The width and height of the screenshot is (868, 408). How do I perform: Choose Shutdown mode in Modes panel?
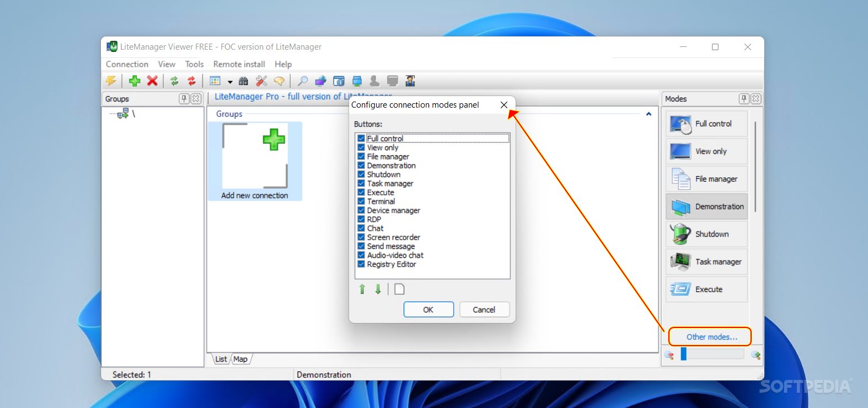coord(707,234)
